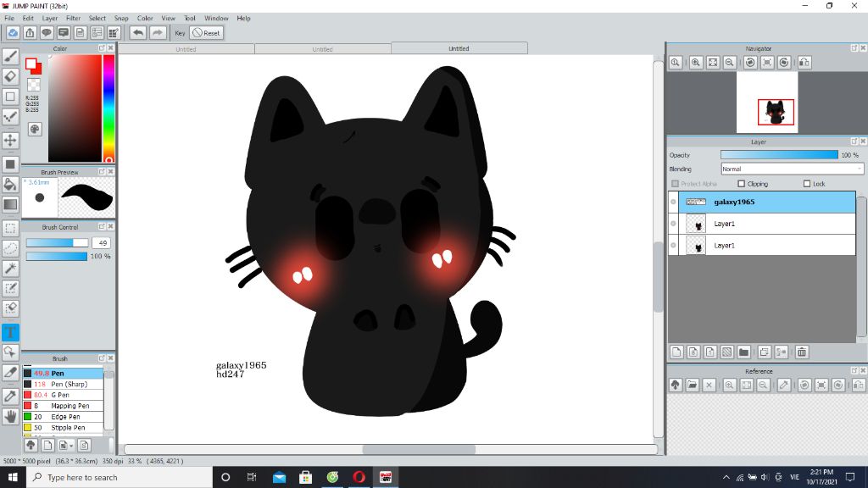
Task: Switch to the first Untitled tab
Action: tap(186, 49)
